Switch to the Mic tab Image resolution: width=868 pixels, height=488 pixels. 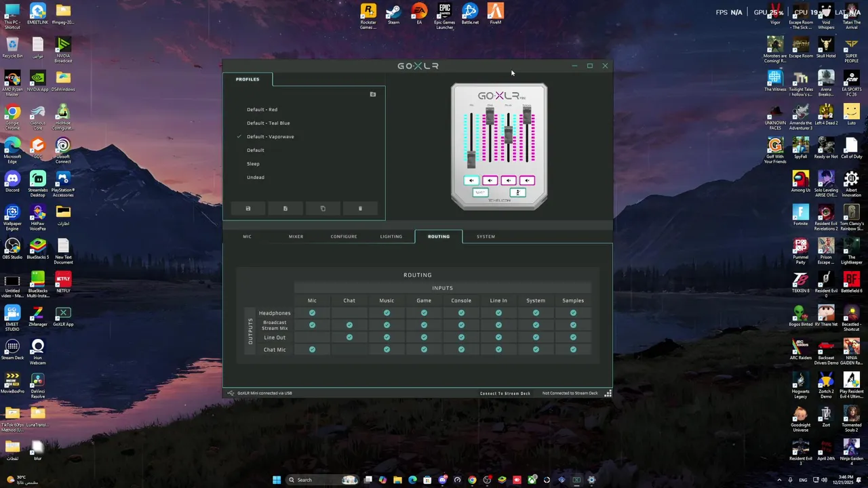click(x=247, y=237)
